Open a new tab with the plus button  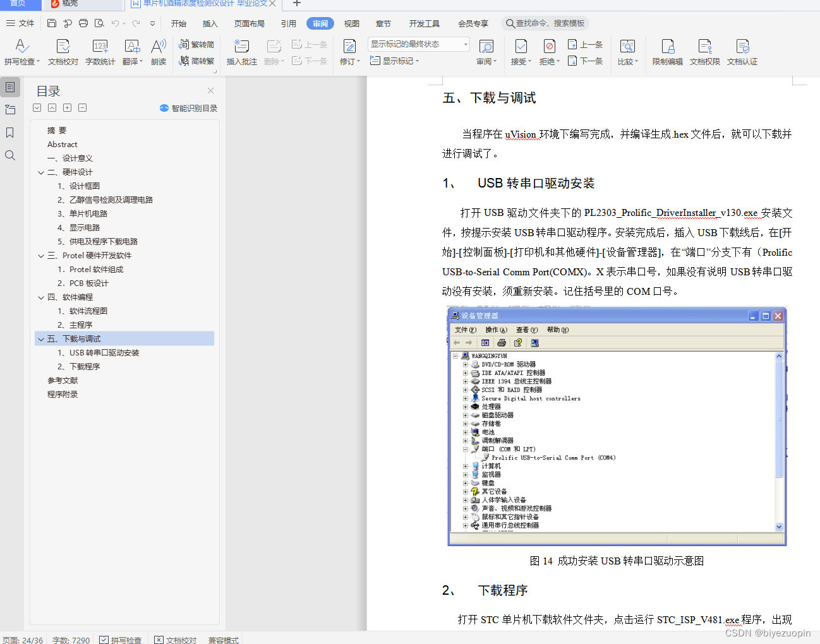[296, 4]
